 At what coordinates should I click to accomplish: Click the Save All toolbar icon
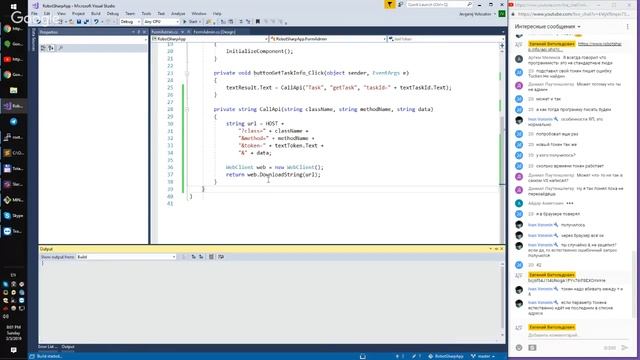tap(86, 22)
